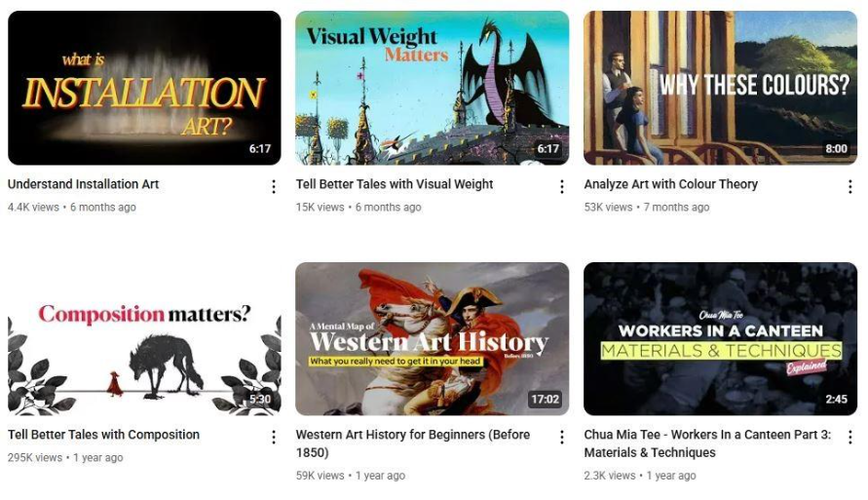Play the Napoleon Western Art History thumbnail
Viewport: 868px width, 500px height.
[x=432, y=339]
